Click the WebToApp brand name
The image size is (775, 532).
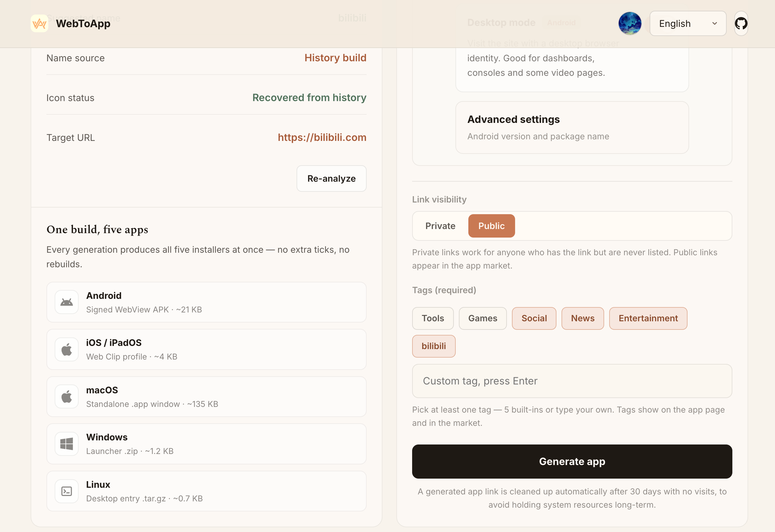(83, 24)
